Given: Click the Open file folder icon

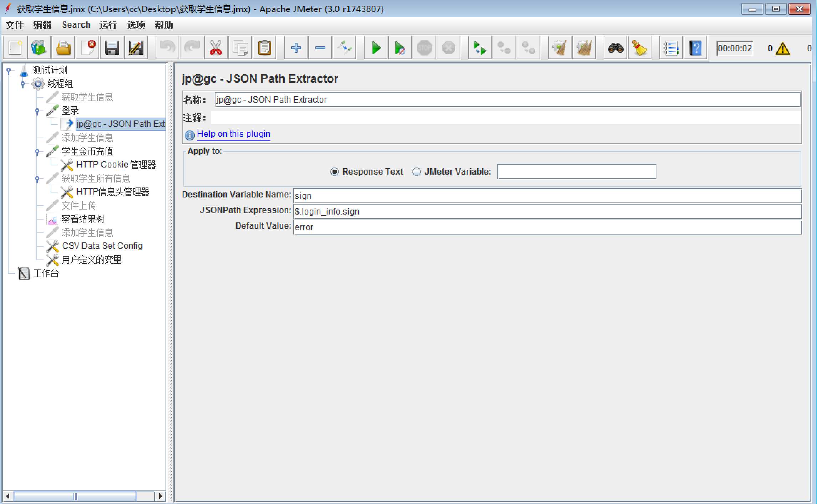Looking at the screenshot, I should click(x=63, y=48).
